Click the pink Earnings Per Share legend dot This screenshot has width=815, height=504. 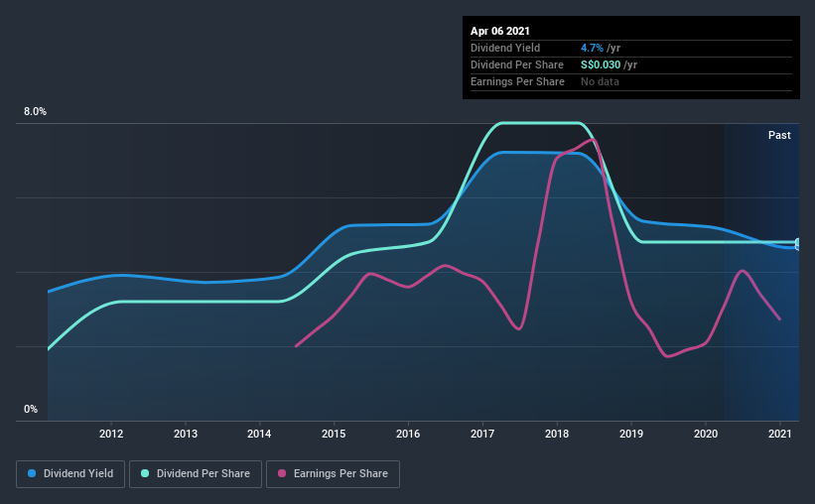(282, 473)
